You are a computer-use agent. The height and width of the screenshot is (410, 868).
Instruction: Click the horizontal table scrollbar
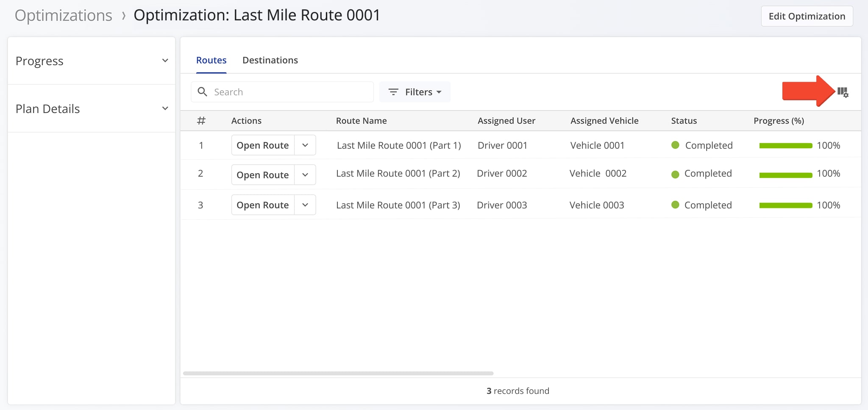click(338, 373)
